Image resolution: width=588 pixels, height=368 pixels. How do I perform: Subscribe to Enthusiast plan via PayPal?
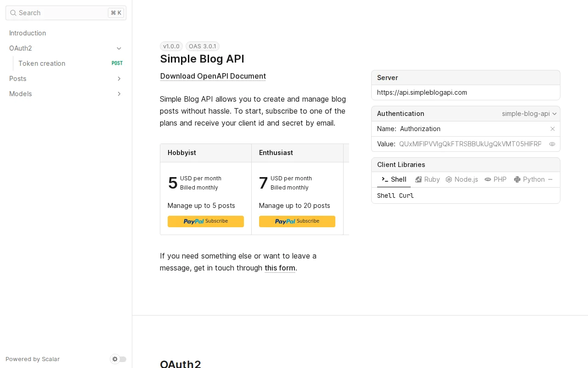click(x=297, y=221)
